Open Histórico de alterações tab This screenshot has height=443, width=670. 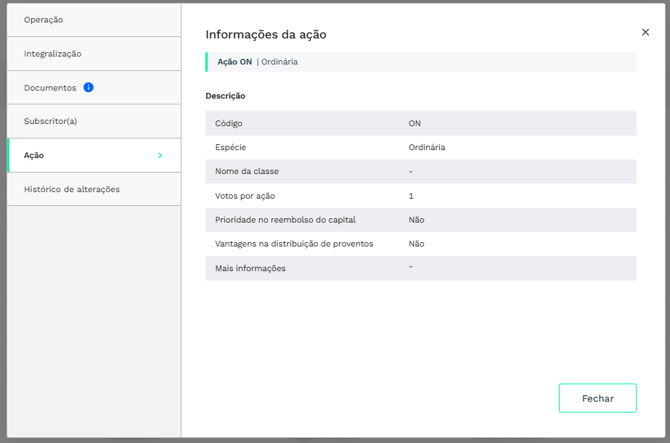click(72, 190)
